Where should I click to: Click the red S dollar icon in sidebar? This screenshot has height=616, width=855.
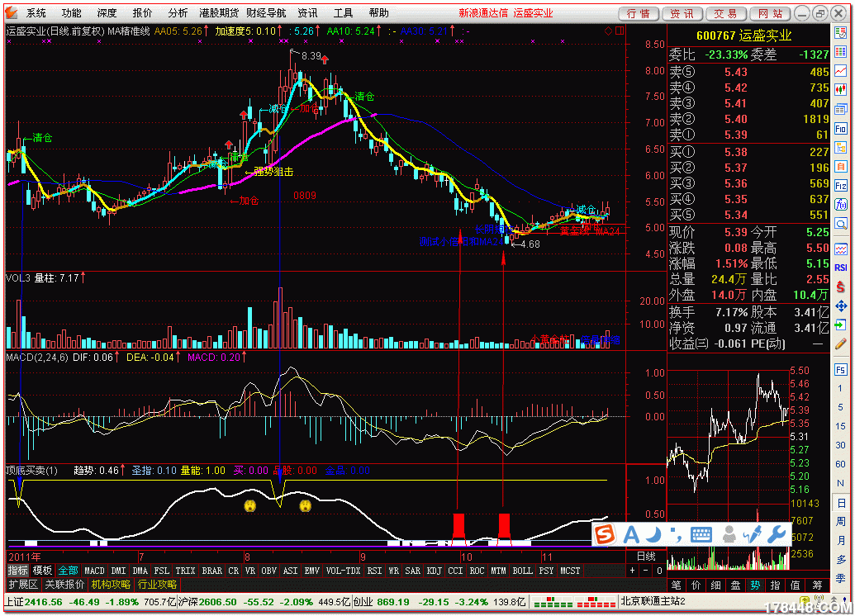840,287
